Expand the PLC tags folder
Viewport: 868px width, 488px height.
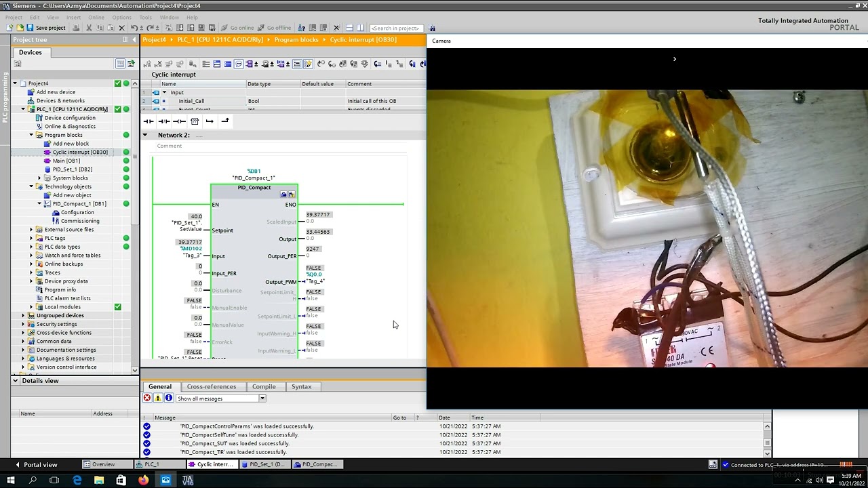click(x=31, y=239)
